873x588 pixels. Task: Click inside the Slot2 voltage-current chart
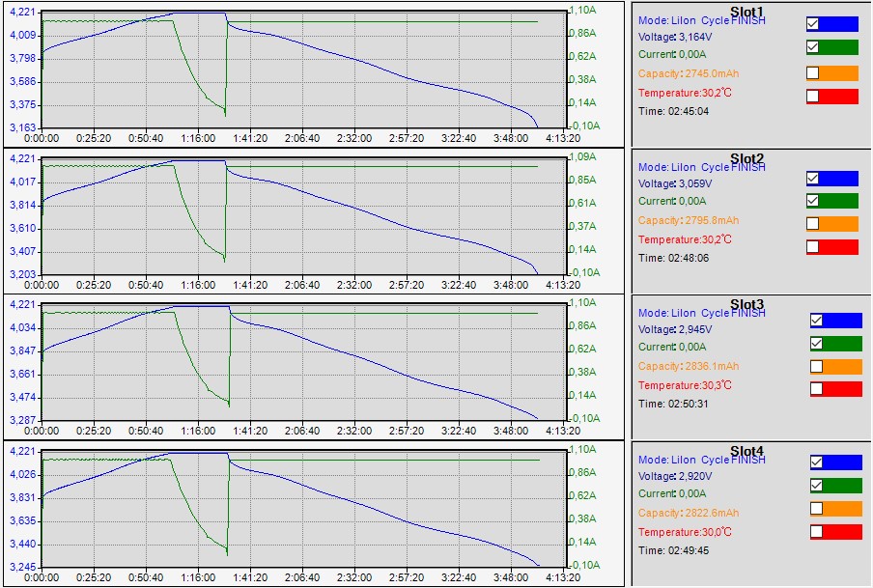[x=304, y=216]
